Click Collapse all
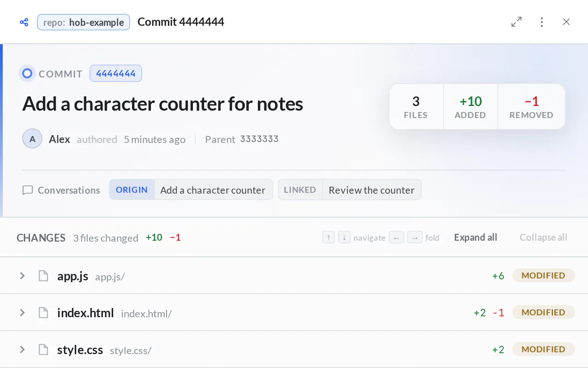Viewport: 588px width, 379px height. [x=544, y=237]
